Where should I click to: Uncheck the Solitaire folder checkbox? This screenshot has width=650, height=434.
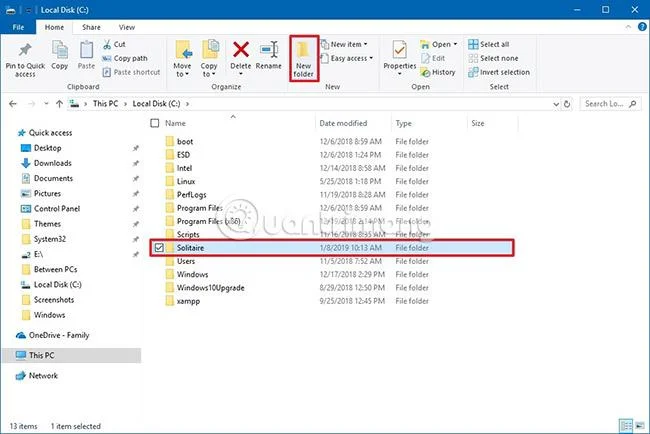point(159,248)
